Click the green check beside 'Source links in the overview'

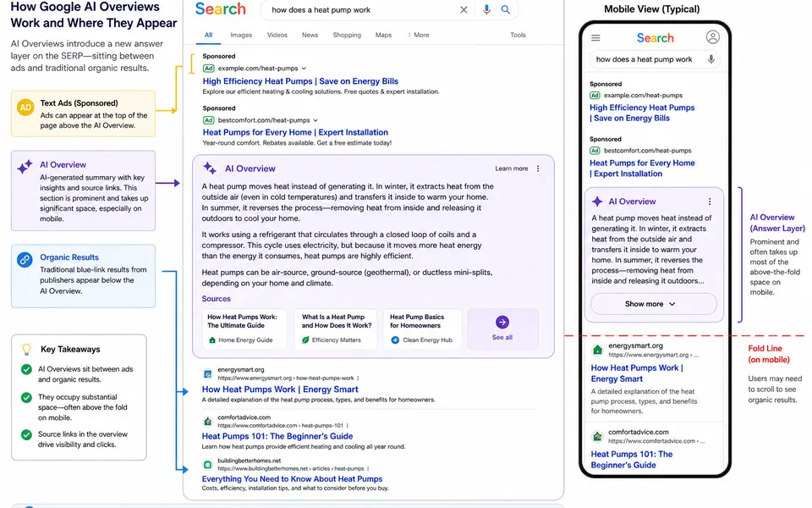pyautogui.click(x=26, y=434)
